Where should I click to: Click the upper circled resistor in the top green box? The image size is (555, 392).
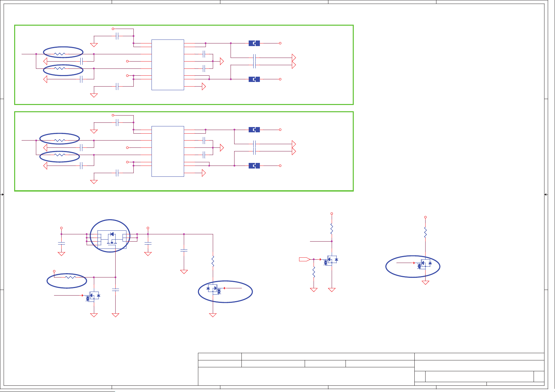(x=60, y=54)
